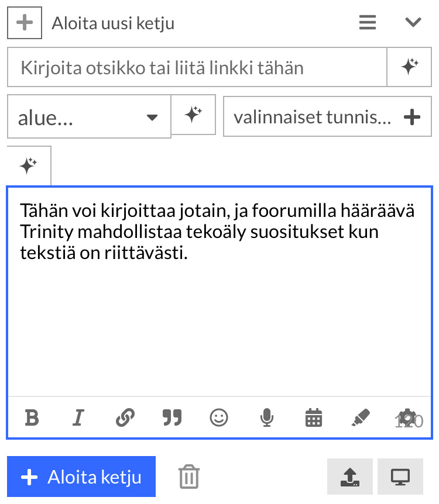The height and width of the screenshot is (504, 439).
Task: Click the title field Kirjoita otsikko
Action: click(x=197, y=68)
